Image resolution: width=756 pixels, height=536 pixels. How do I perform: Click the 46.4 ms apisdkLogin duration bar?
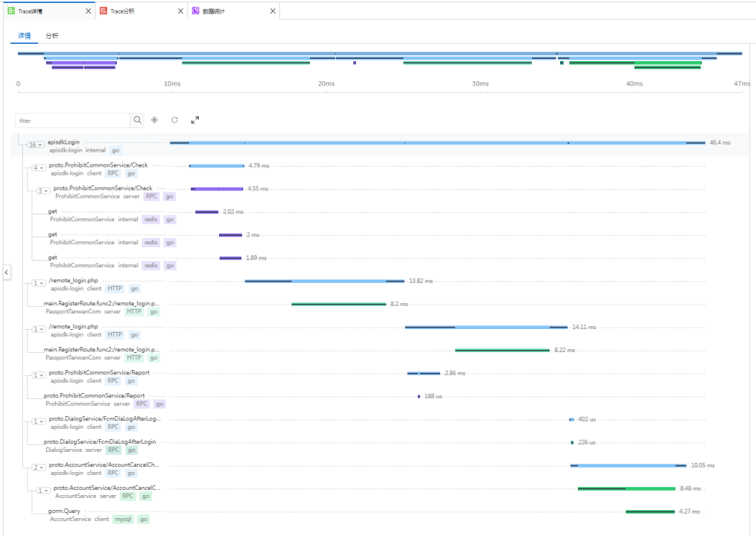[x=436, y=142]
